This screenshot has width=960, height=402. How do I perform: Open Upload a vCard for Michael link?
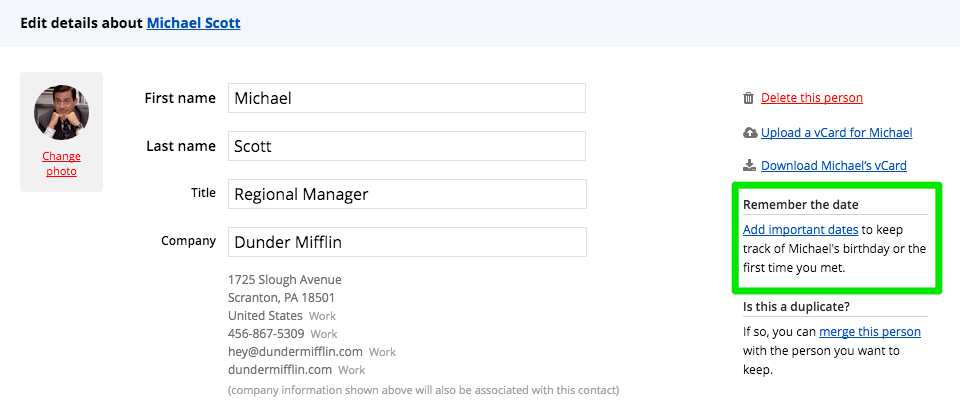tap(836, 133)
